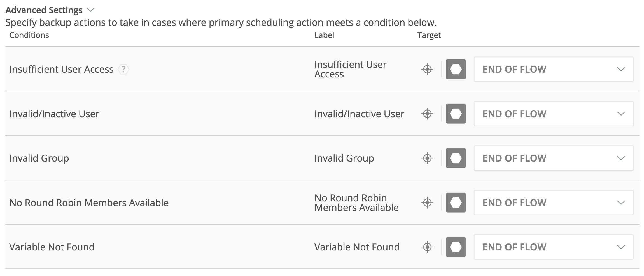Click target crosshair icon for Insufficient User Access

point(427,69)
